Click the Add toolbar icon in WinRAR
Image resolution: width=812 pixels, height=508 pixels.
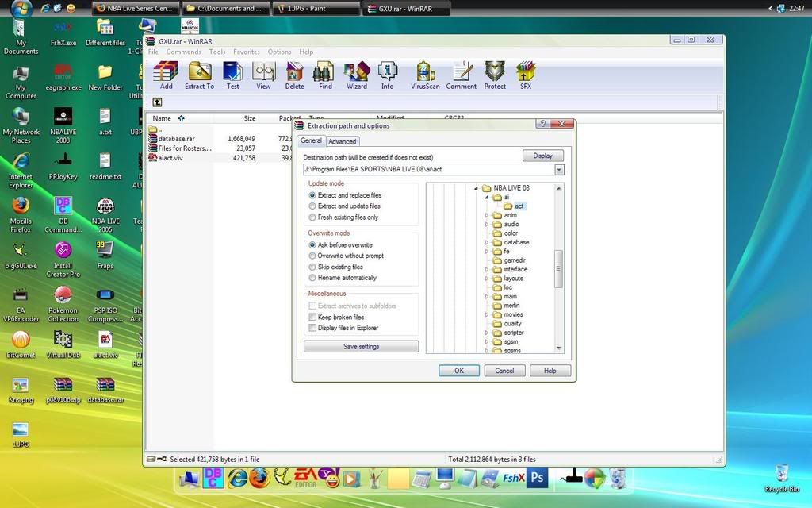point(166,75)
